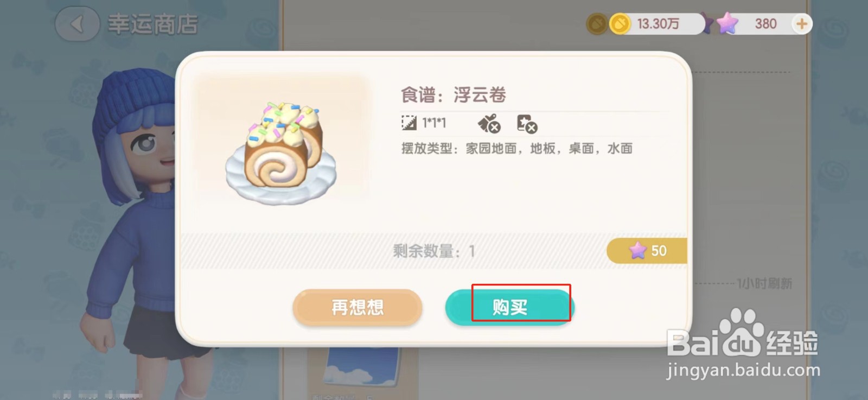Click the 1*1*1 size dimension icon
This screenshot has width=868, height=400.
[x=409, y=123]
